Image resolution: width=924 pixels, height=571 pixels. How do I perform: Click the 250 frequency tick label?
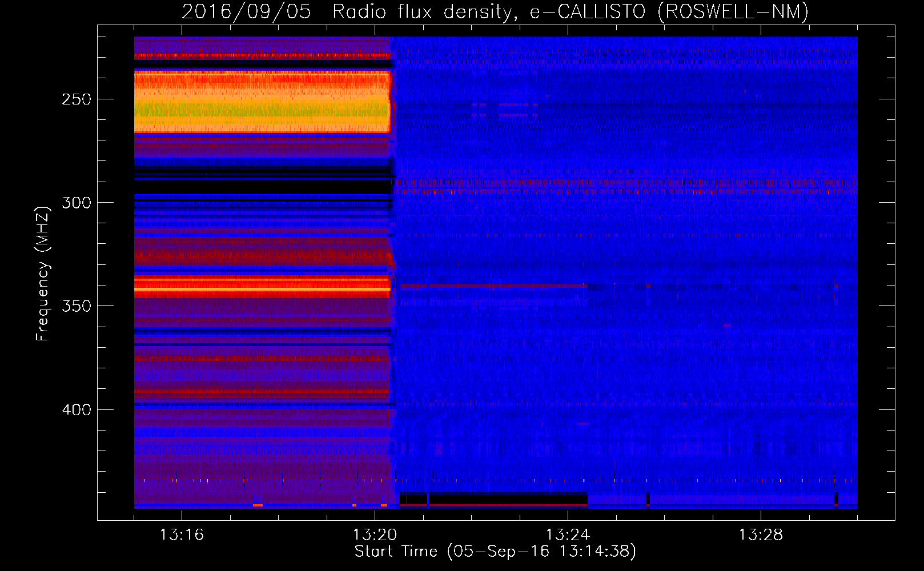coord(77,99)
